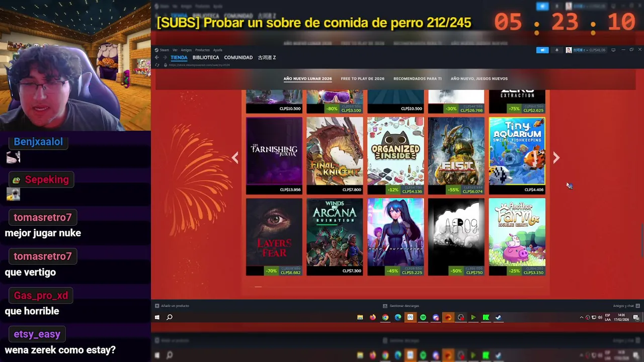Click Añadir un producto
Screen dimensions: 644x362
(172, 306)
